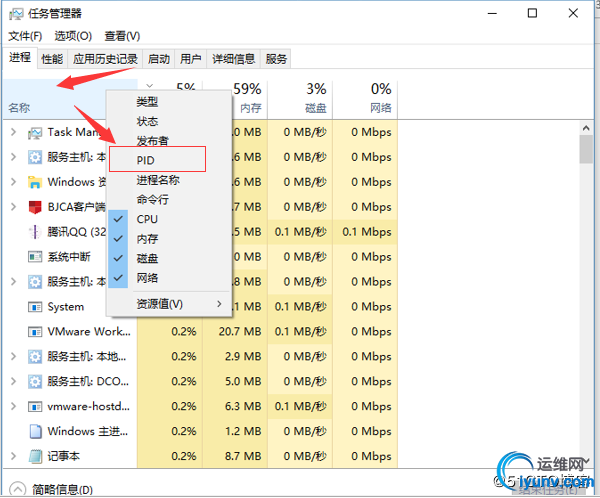This screenshot has width=600, height=498.
Task: Click the 系统中断 process icon
Action: (x=35, y=257)
